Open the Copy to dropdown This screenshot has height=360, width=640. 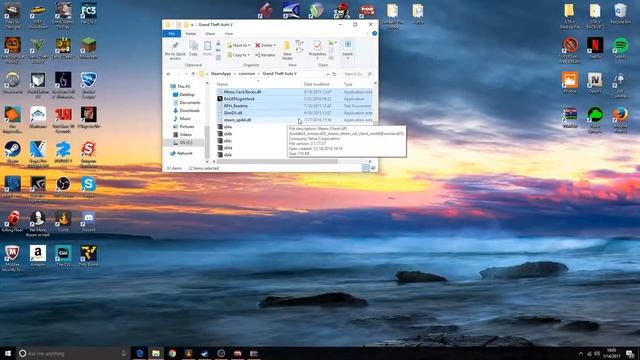(x=238, y=55)
